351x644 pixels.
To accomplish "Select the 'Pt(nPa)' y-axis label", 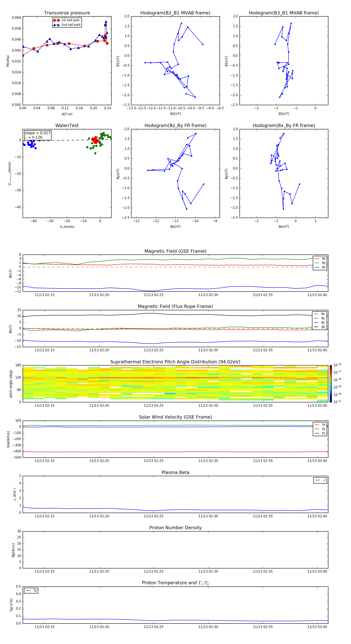I will coord(8,61).
